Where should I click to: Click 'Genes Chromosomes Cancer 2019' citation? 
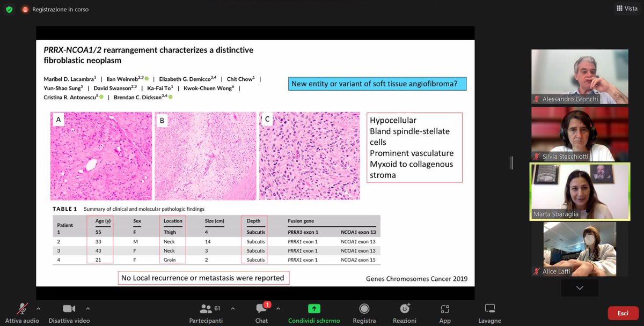pyautogui.click(x=416, y=279)
